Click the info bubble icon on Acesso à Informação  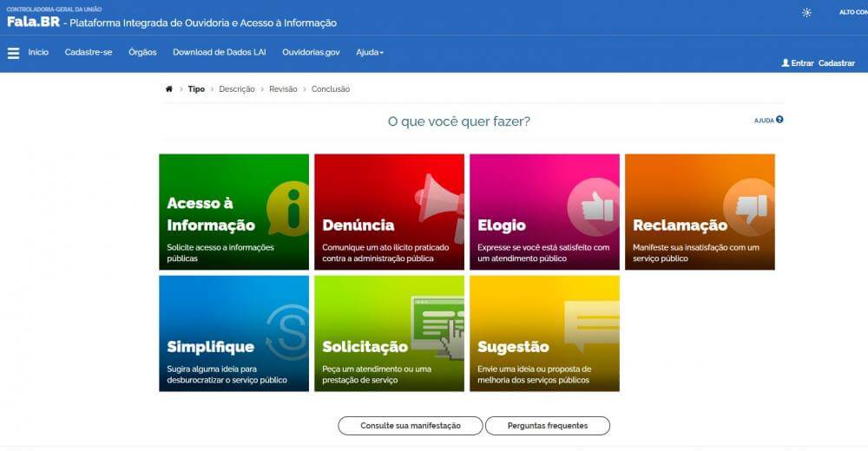[288, 209]
